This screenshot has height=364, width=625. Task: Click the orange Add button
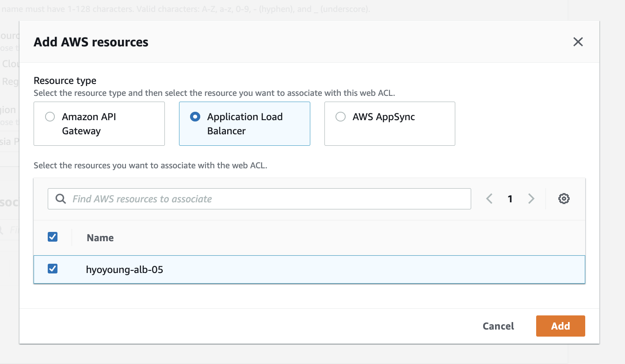pos(560,326)
